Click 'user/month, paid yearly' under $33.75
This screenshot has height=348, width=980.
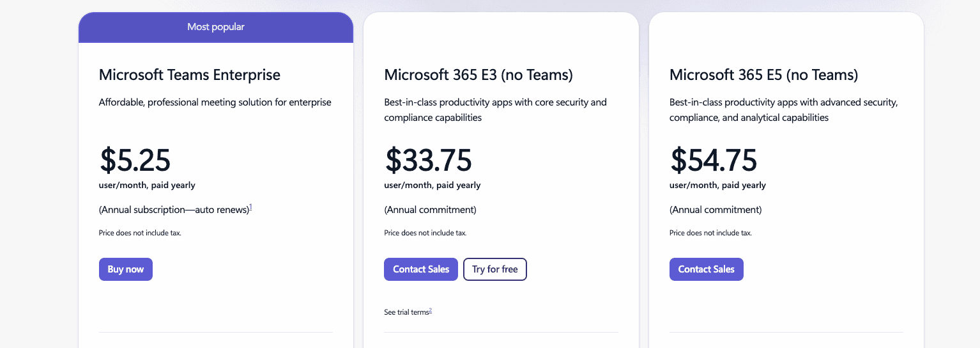pyautogui.click(x=433, y=186)
